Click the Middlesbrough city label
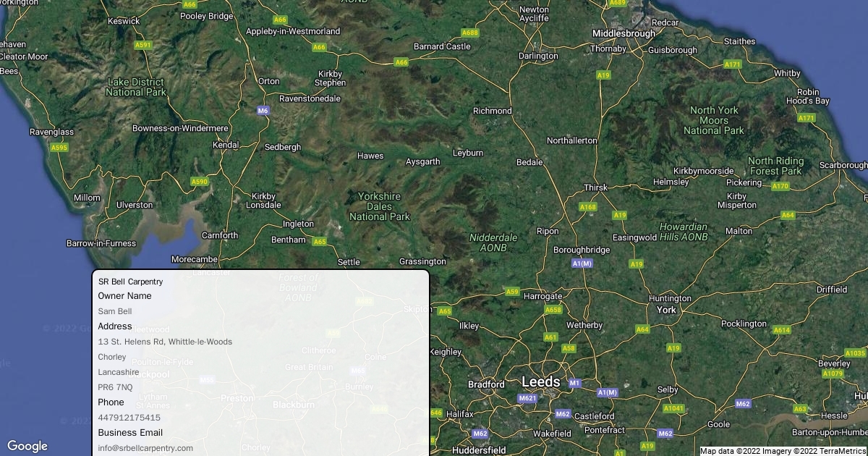This screenshot has width=868, height=456. 624,33
